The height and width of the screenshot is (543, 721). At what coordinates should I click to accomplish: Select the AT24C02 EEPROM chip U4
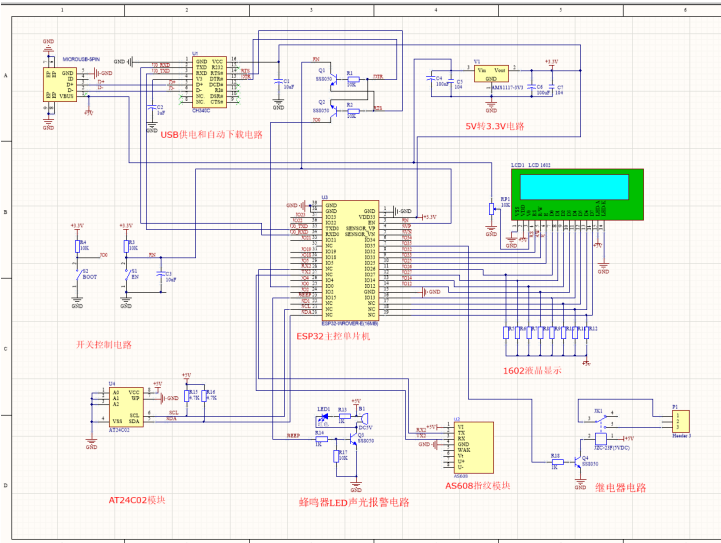[126, 407]
